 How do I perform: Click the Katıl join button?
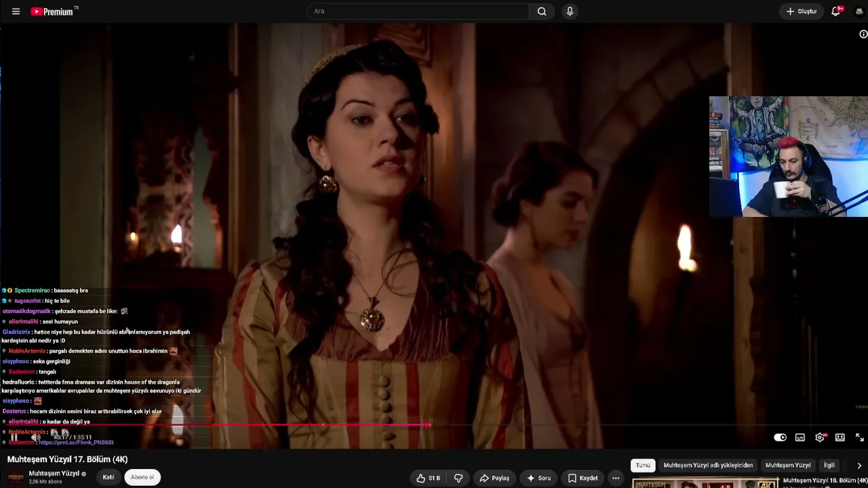[108, 477]
